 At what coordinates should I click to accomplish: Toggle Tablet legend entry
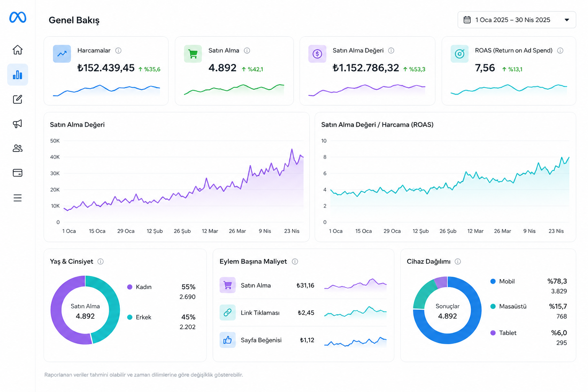503,333
